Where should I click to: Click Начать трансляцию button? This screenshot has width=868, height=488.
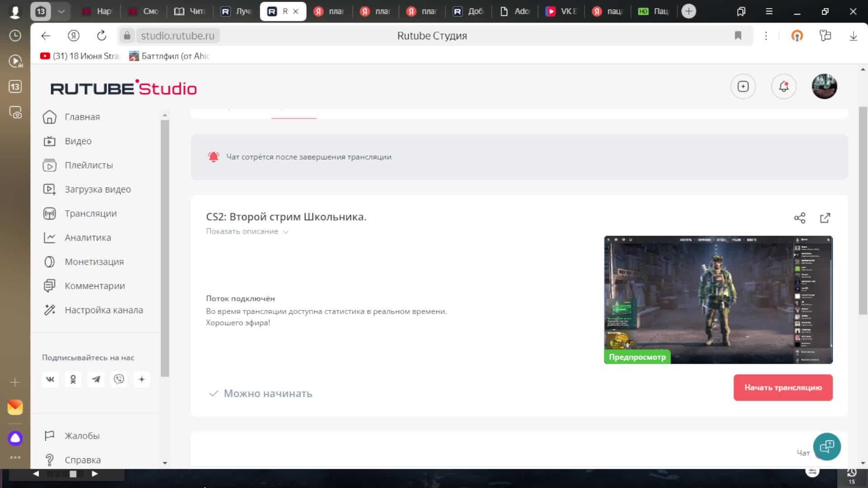[x=783, y=387]
